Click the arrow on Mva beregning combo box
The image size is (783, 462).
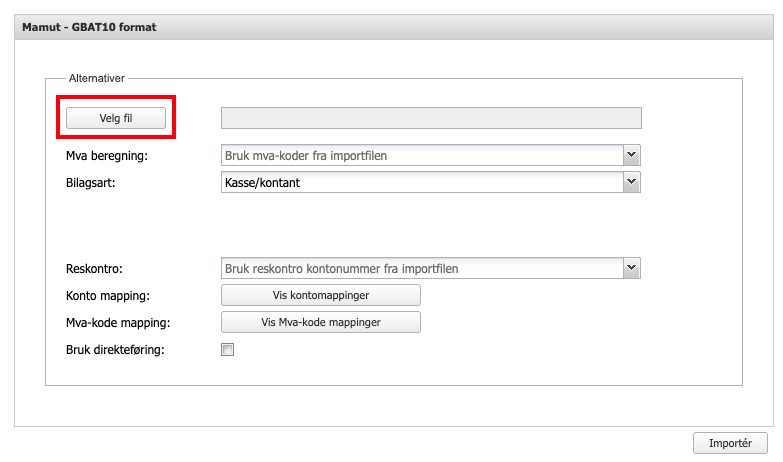631,155
